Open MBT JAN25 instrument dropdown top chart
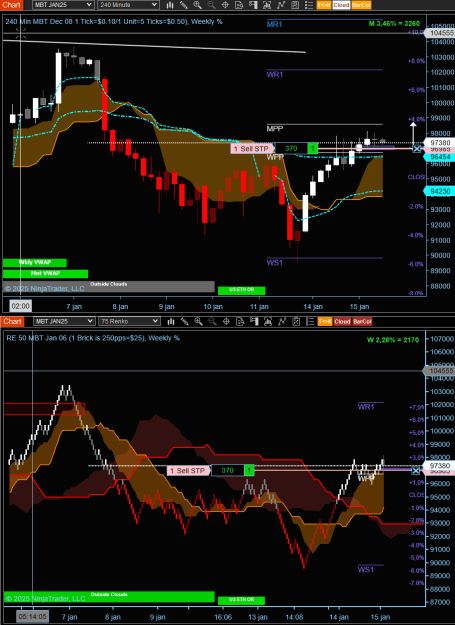The width and height of the screenshot is (455, 625). 63,5
